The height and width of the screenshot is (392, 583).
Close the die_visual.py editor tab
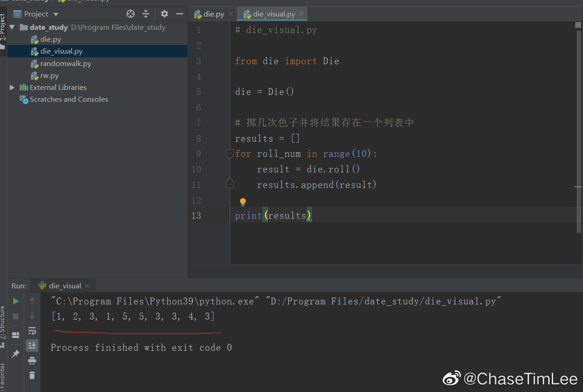pyautogui.click(x=301, y=14)
